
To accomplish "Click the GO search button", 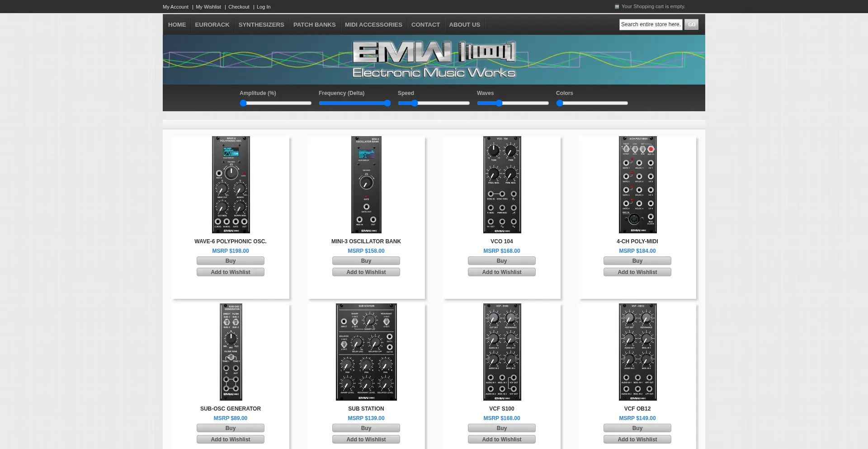I will click(x=691, y=24).
